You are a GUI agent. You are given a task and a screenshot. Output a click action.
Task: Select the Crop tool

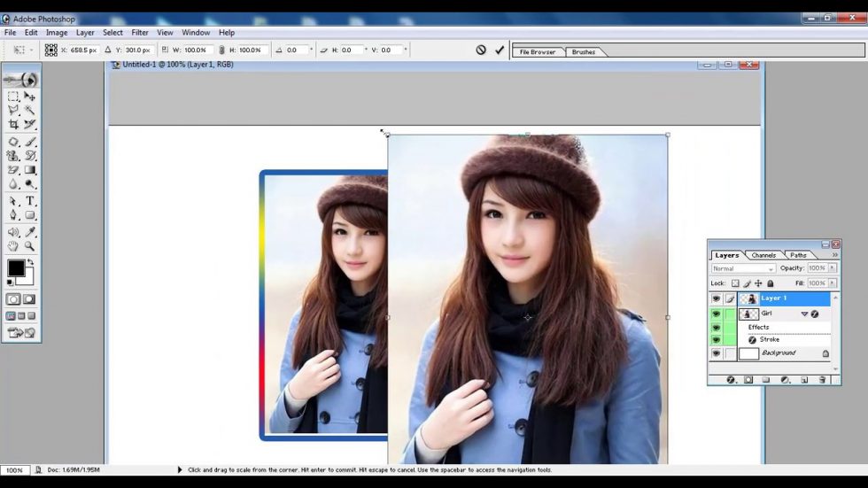(13, 125)
